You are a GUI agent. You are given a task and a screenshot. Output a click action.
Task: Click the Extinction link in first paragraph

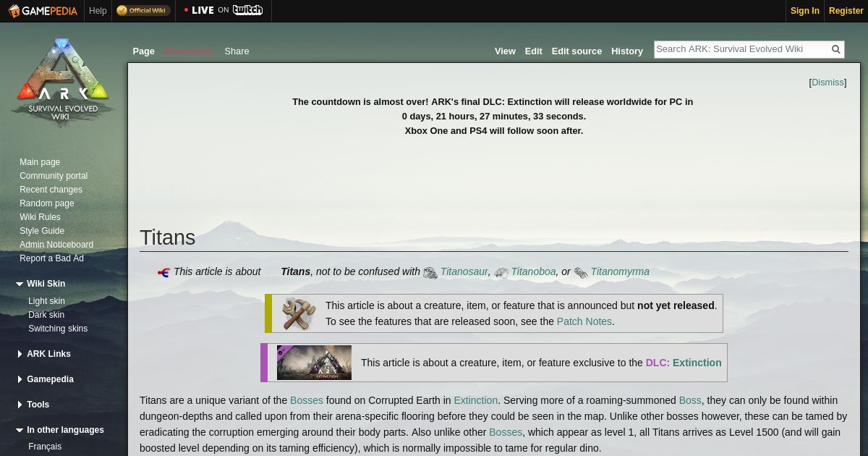[476, 400]
